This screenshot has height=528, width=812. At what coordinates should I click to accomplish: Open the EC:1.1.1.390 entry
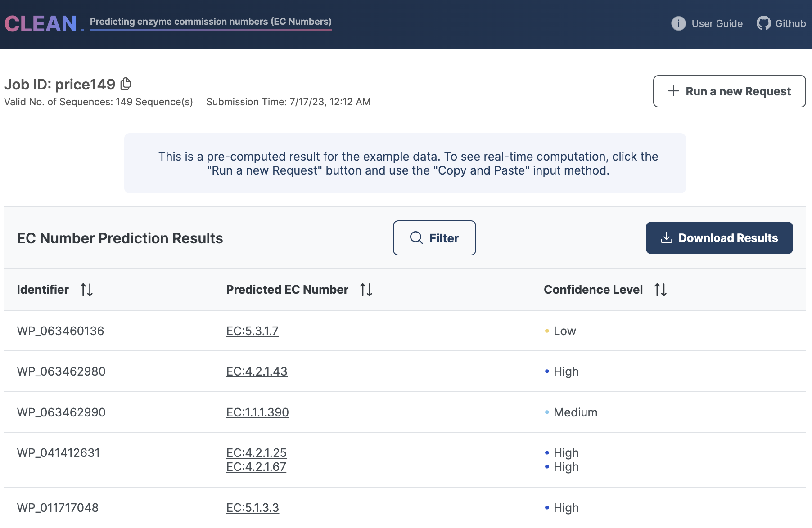[x=257, y=412]
